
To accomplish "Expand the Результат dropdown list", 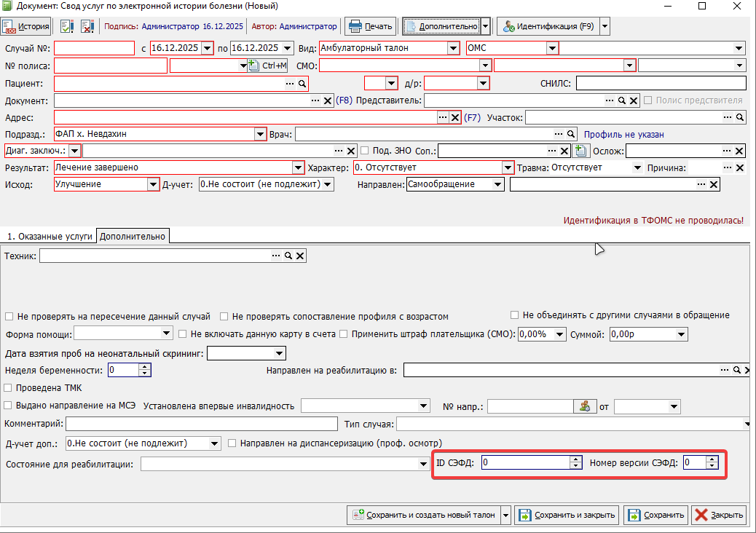I will click(x=298, y=167).
